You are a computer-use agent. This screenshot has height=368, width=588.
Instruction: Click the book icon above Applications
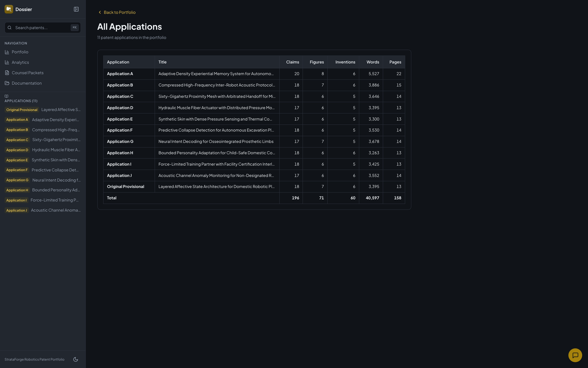tap(6, 96)
